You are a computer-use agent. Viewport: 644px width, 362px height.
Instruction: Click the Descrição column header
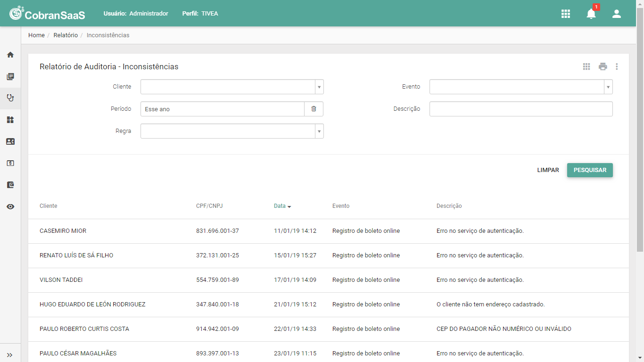449,206
